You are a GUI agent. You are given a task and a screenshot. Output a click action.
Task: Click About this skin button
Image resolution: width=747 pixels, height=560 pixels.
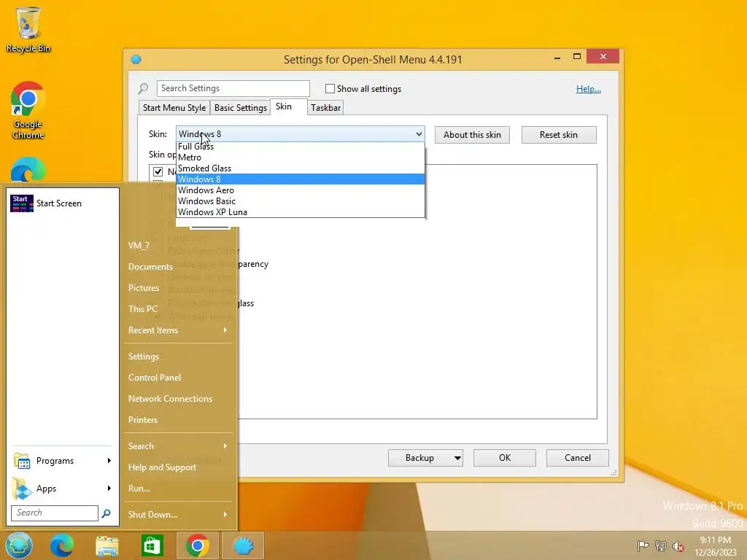click(472, 135)
